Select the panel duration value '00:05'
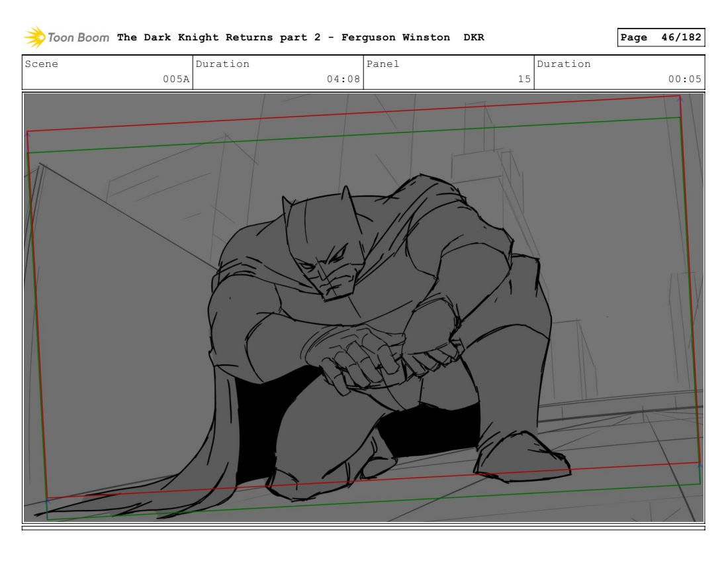Image resolution: width=728 pixels, height=563 pixels. pos(684,79)
